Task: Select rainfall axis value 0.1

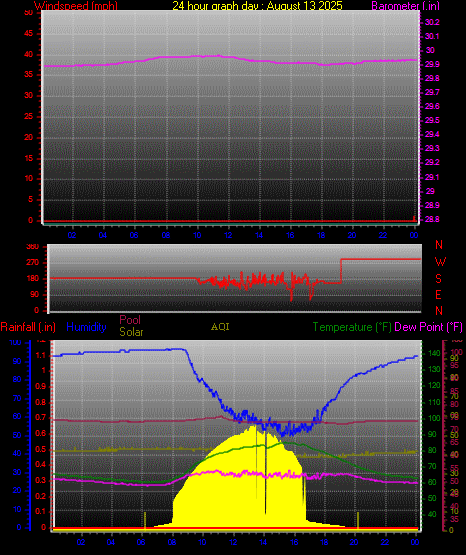Action: click(41, 511)
